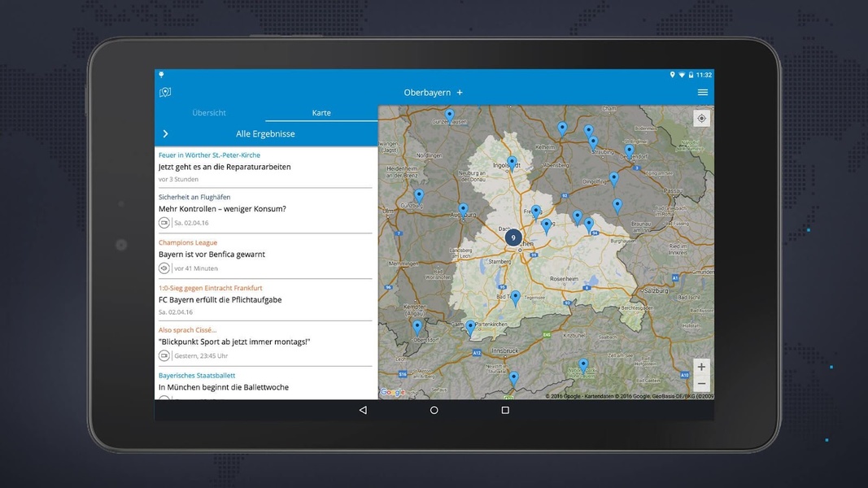This screenshot has width=868, height=488.
Task: Zoom in on the map
Action: point(701,367)
